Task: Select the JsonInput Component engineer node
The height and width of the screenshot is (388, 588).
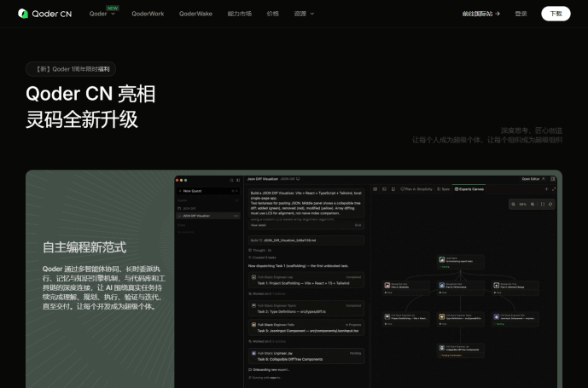Action: (515, 320)
